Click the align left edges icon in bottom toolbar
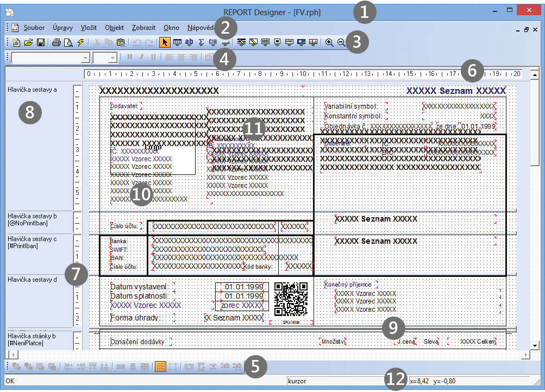This screenshot has height=392, width=545. 69,366
